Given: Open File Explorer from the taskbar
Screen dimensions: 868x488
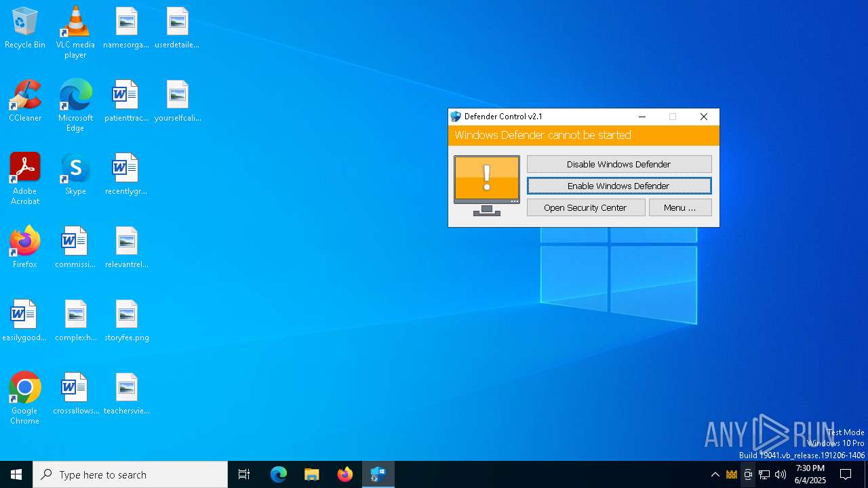Looking at the screenshot, I should 312,474.
